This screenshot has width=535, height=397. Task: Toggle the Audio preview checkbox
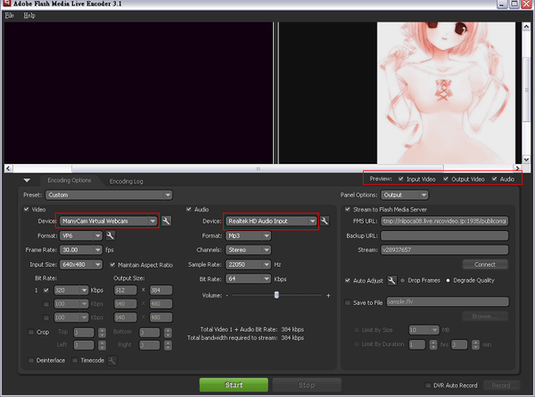494,179
